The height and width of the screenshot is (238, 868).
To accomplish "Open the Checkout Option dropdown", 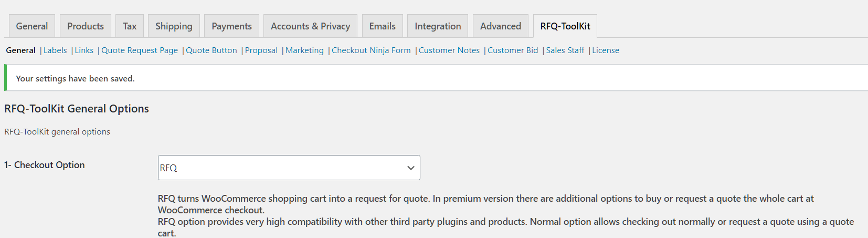I will [x=289, y=168].
